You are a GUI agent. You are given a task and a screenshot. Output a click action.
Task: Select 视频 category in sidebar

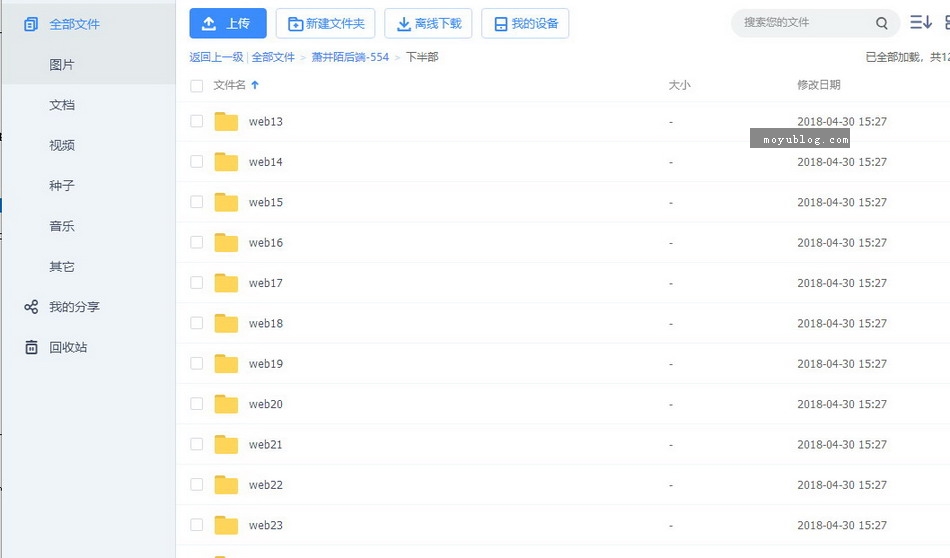click(x=62, y=145)
